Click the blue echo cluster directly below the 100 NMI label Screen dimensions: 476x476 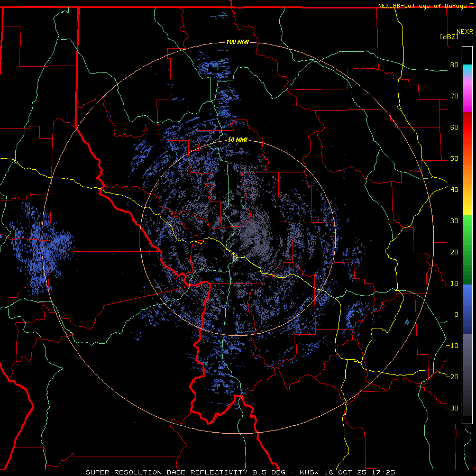(x=214, y=65)
